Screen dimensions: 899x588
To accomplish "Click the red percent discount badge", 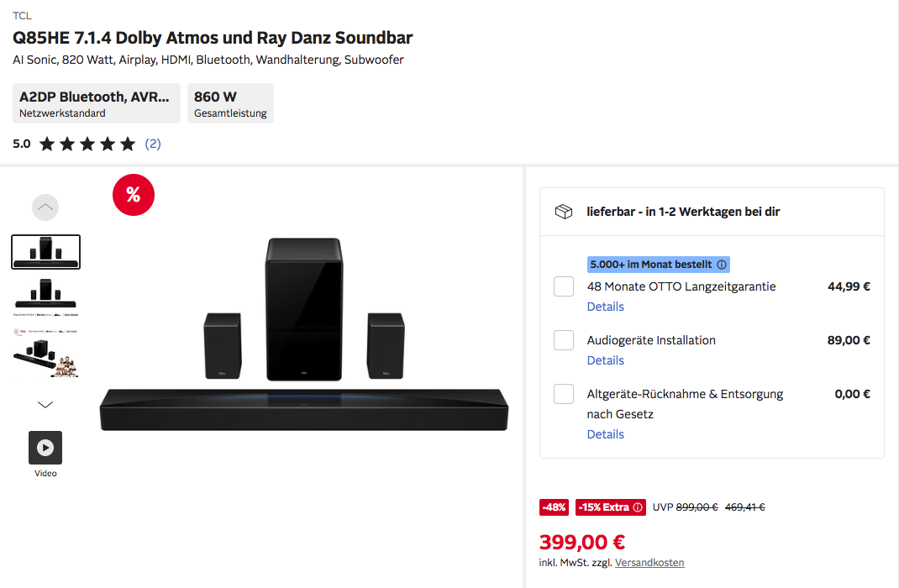I will [134, 195].
